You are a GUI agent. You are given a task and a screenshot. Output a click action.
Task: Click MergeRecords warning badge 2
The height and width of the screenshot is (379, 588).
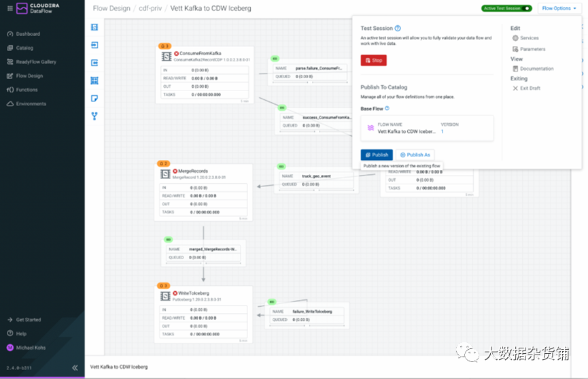coord(164,163)
